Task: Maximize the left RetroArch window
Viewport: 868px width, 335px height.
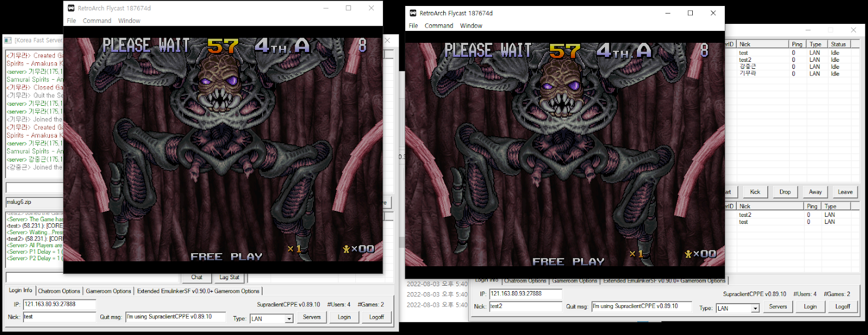Action: pyautogui.click(x=348, y=8)
